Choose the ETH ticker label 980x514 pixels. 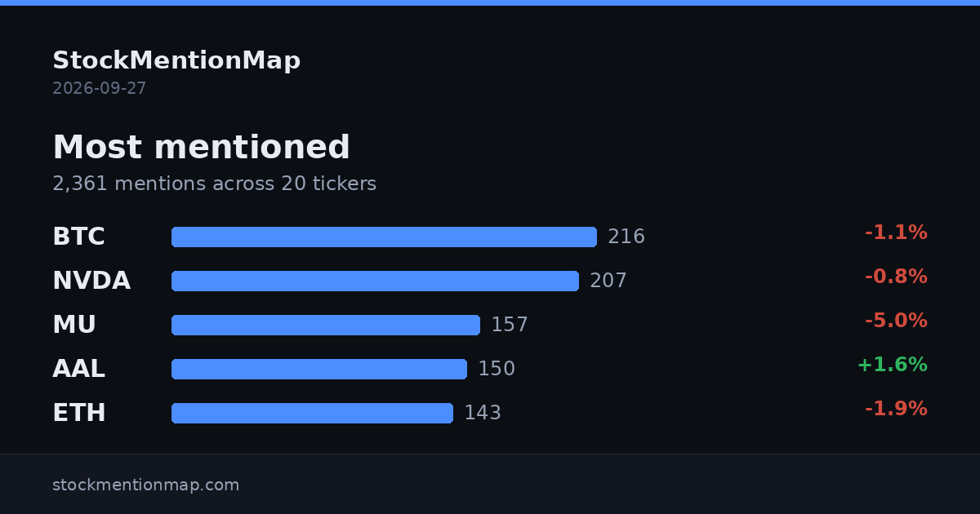[x=79, y=413]
